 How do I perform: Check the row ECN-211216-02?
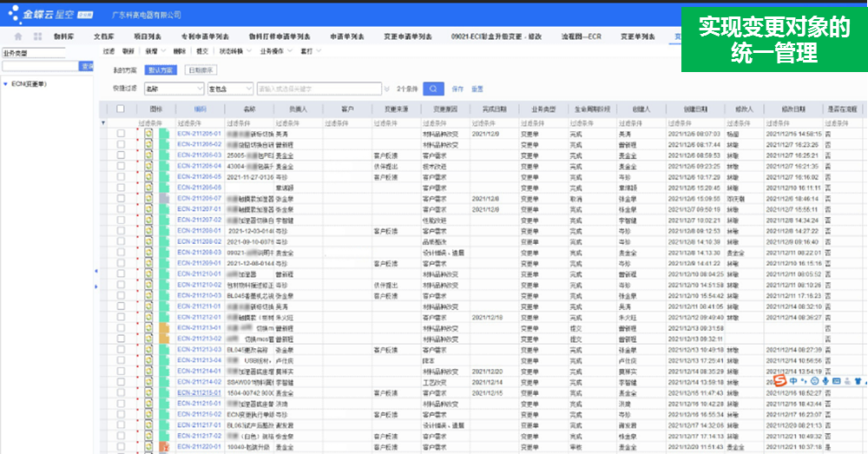pos(121,414)
